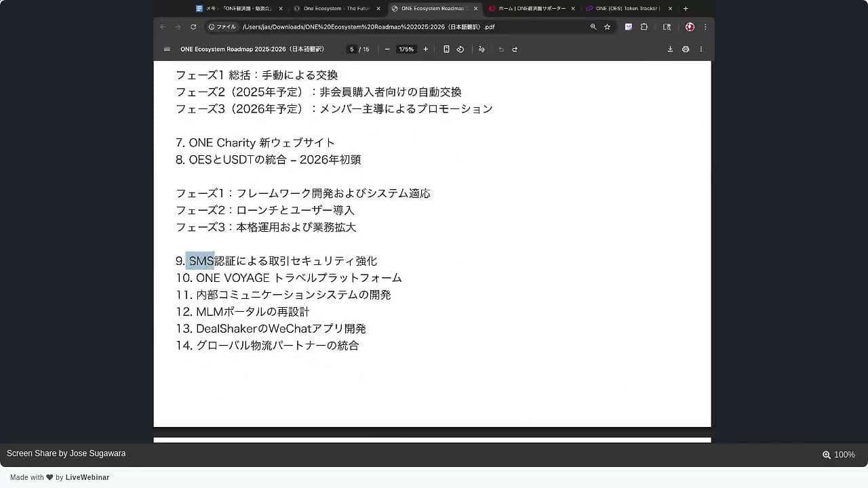Click Screen Share by Jose Sugawara label

click(x=66, y=453)
